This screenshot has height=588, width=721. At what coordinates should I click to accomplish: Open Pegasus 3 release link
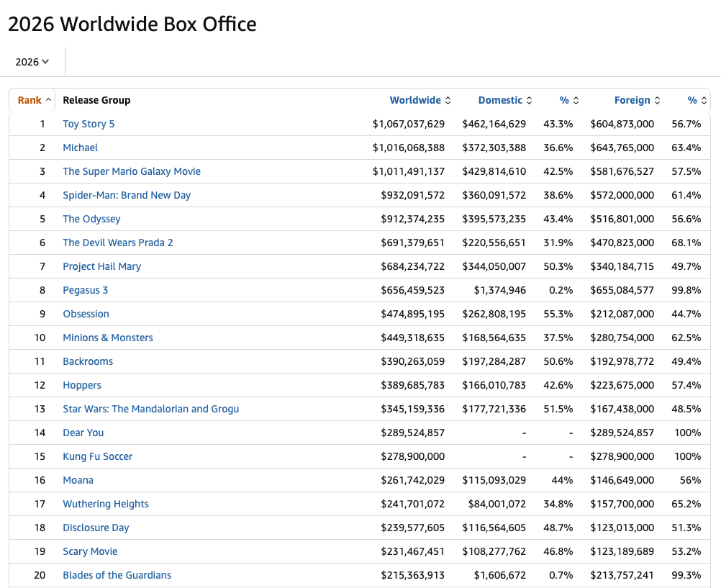[85, 290]
